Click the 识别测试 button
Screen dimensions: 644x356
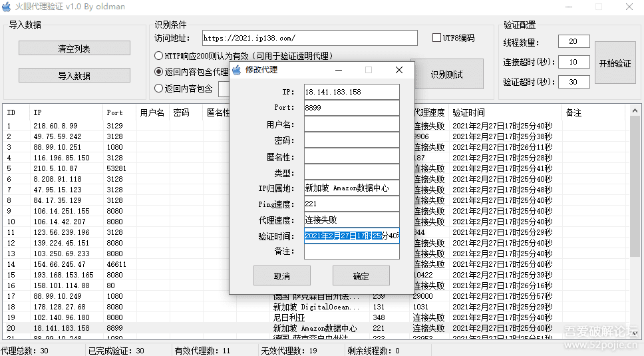pos(446,75)
